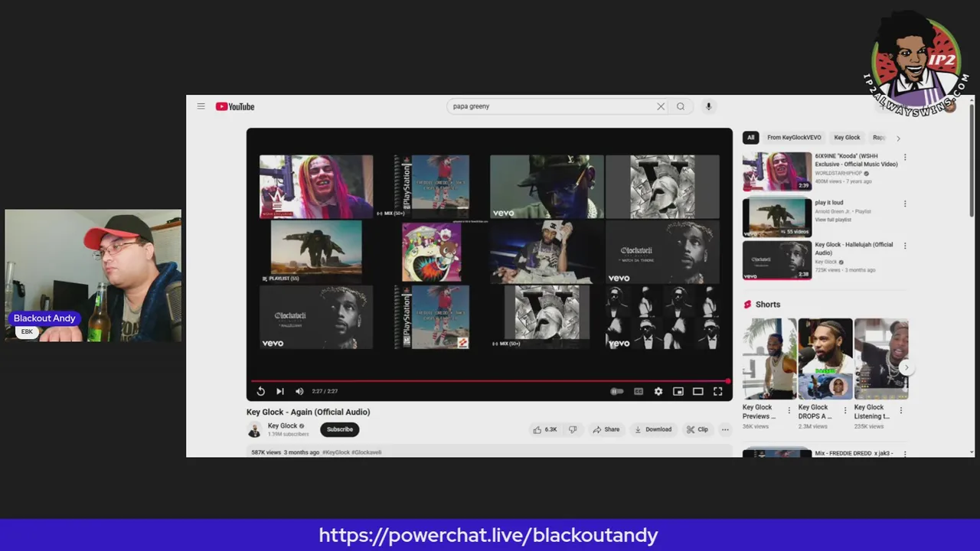
Task: Open the Key Glock channel name link
Action: pyautogui.click(x=283, y=425)
